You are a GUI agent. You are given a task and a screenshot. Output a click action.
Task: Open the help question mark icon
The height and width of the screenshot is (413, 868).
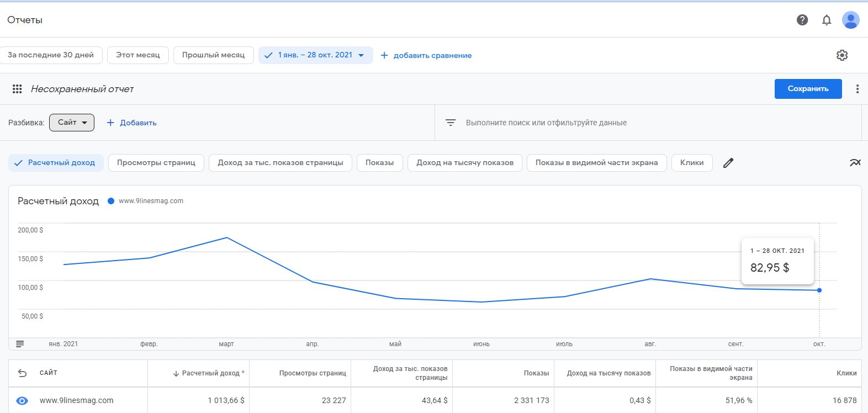coord(802,20)
